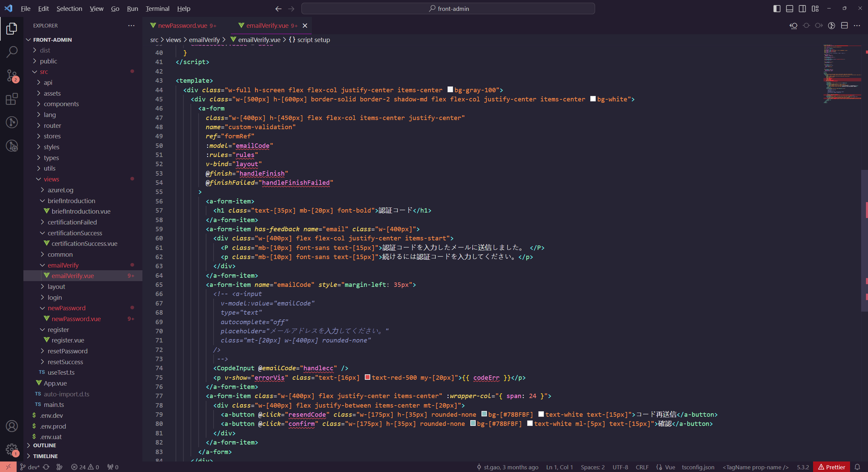Screen dimensions: 868x472
Task: Go forward with the navigation arrow
Action: point(291,9)
